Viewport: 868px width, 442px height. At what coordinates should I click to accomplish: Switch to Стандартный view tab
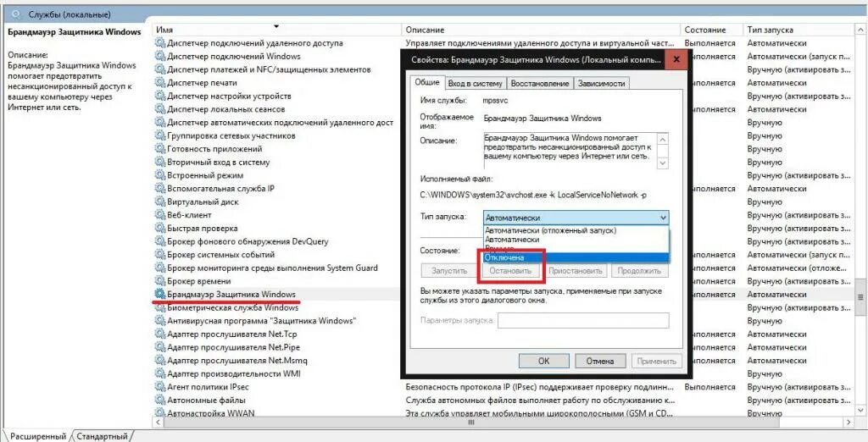click(102, 436)
